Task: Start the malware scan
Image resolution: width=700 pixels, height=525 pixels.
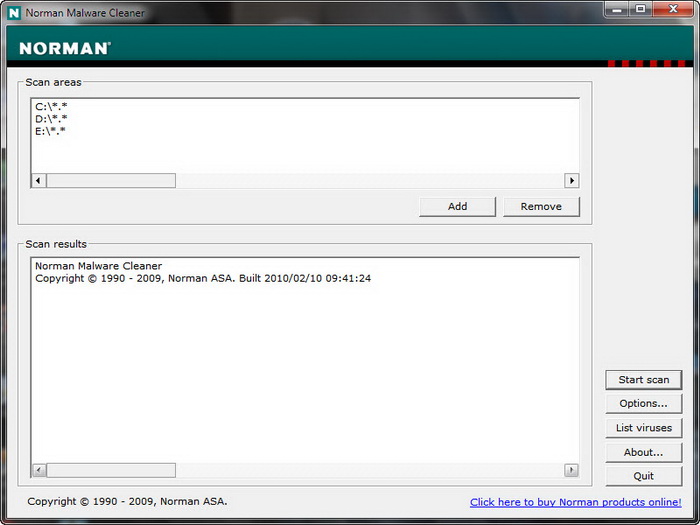Action: pyautogui.click(x=644, y=380)
